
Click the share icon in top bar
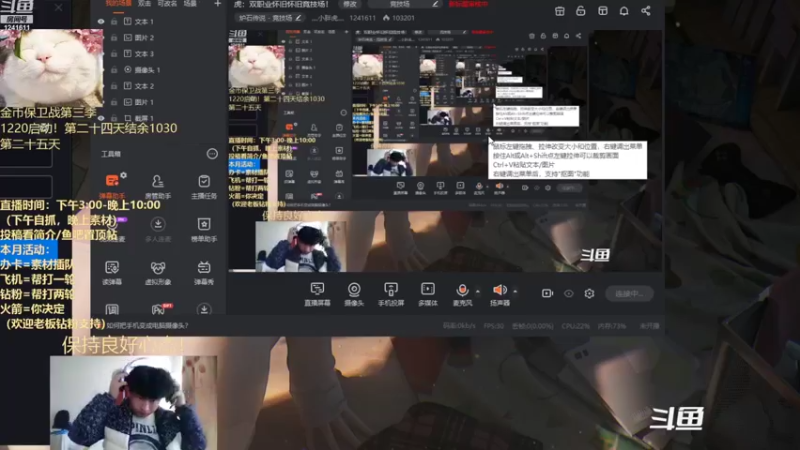[x=645, y=11]
